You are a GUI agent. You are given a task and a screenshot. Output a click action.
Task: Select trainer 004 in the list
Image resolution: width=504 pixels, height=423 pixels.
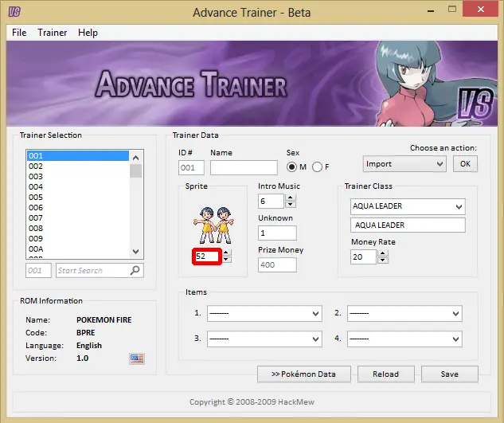point(78,186)
